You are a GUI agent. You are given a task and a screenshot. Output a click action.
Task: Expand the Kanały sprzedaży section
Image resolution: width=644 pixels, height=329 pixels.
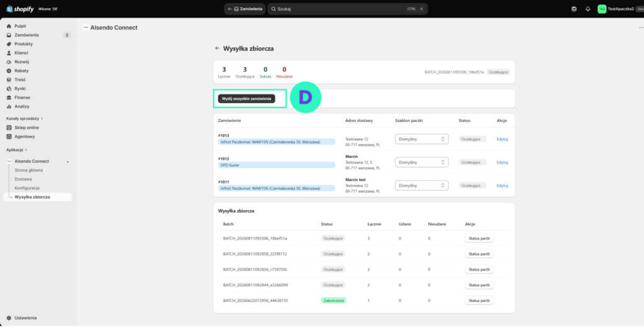click(x=25, y=119)
